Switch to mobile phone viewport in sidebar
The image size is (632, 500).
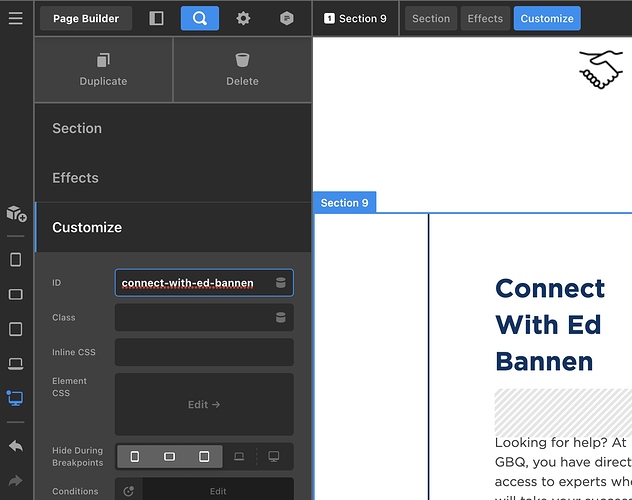[16, 260]
